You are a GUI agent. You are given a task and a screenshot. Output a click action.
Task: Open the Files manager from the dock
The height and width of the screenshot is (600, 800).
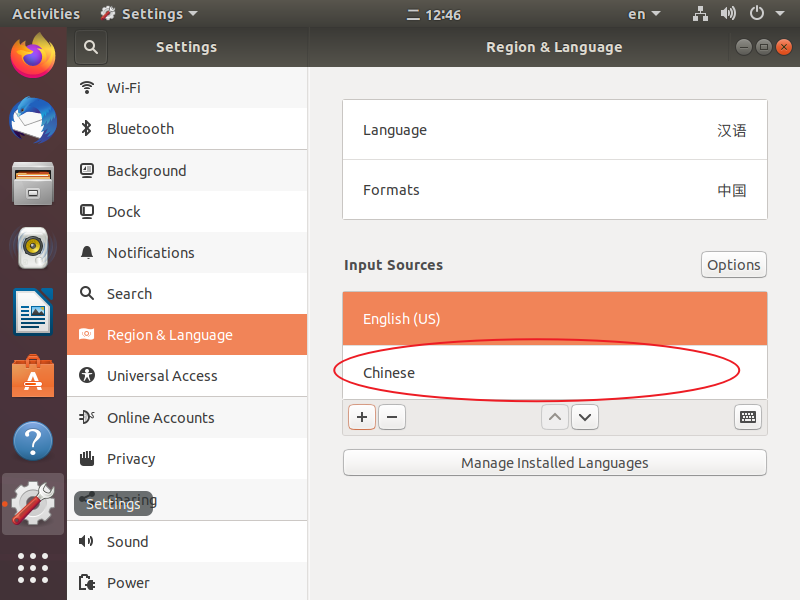33,184
